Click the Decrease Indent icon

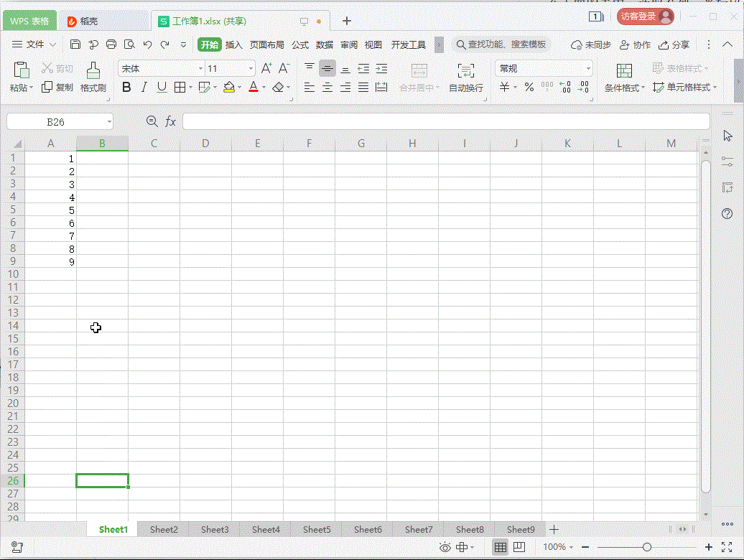363,69
